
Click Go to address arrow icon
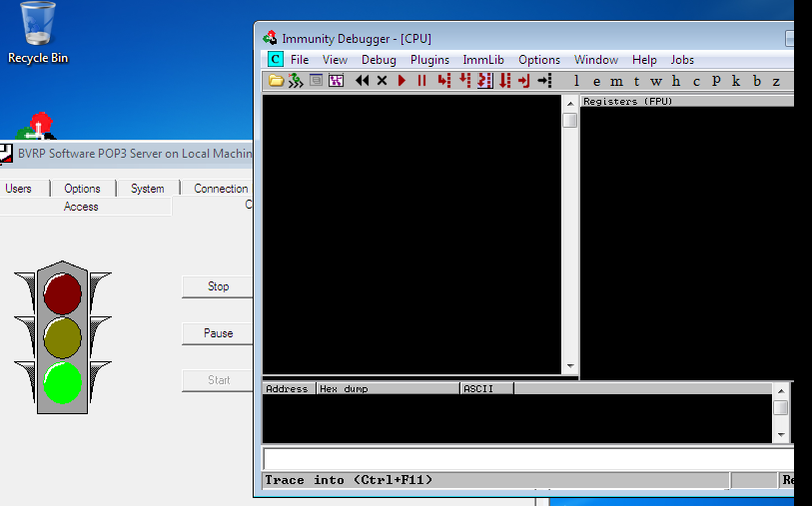(x=544, y=81)
